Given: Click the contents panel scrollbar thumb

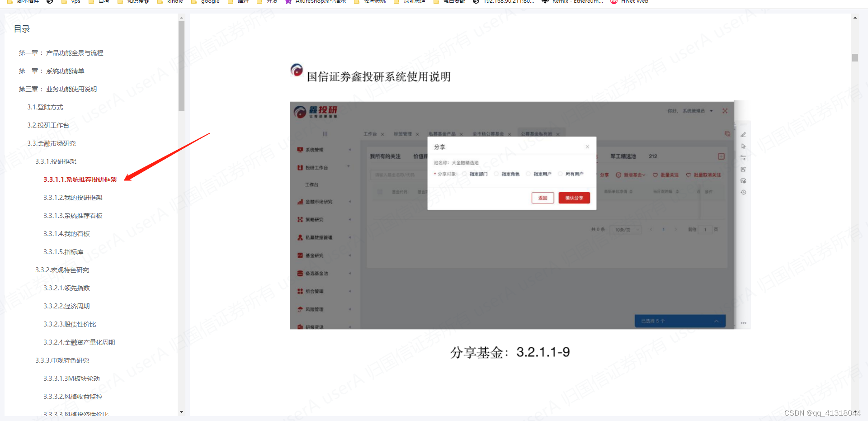Looking at the screenshot, I should (181, 66).
